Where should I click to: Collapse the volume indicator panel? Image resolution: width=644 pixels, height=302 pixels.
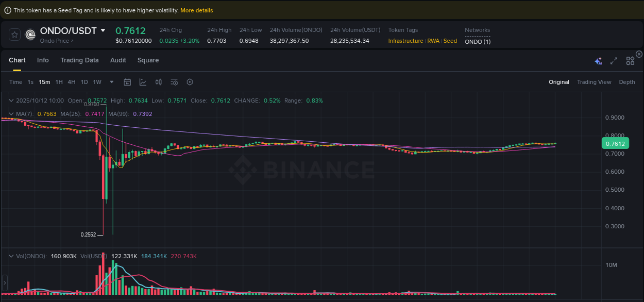click(11, 256)
